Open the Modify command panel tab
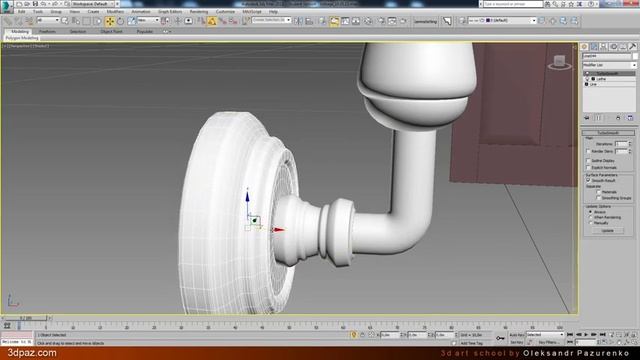 pos(594,47)
